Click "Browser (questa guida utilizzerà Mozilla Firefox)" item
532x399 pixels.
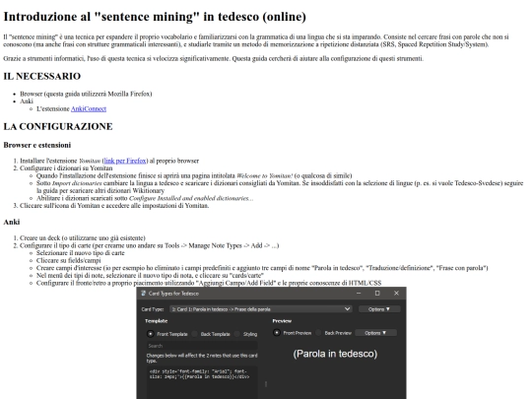click(86, 94)
